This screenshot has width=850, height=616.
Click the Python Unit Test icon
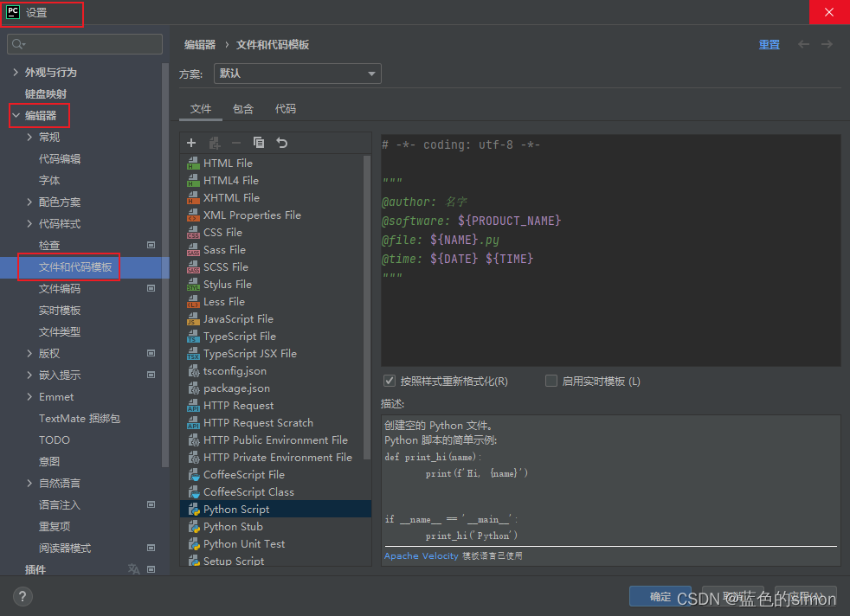(194, 544)
